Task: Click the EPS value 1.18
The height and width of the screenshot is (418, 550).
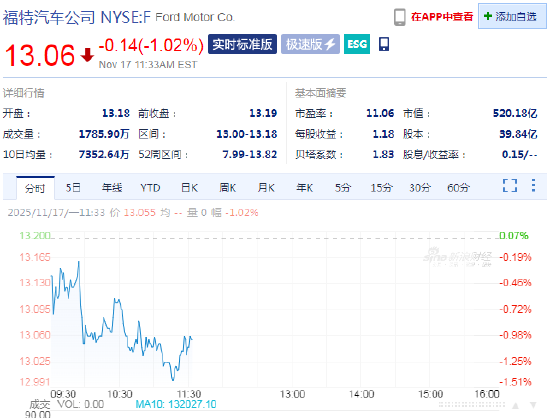Action: click(x=383, y=134)
